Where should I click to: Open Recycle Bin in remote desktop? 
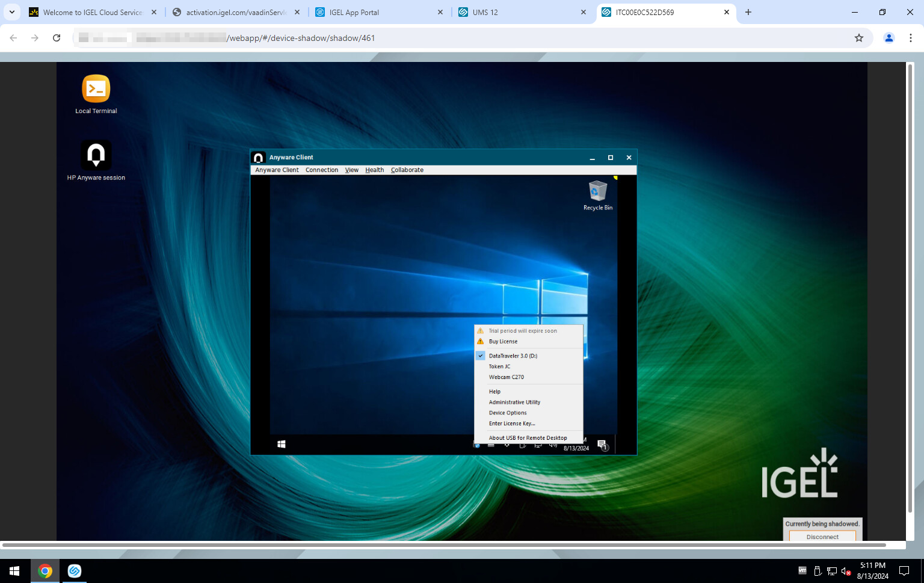coord(597,193)
